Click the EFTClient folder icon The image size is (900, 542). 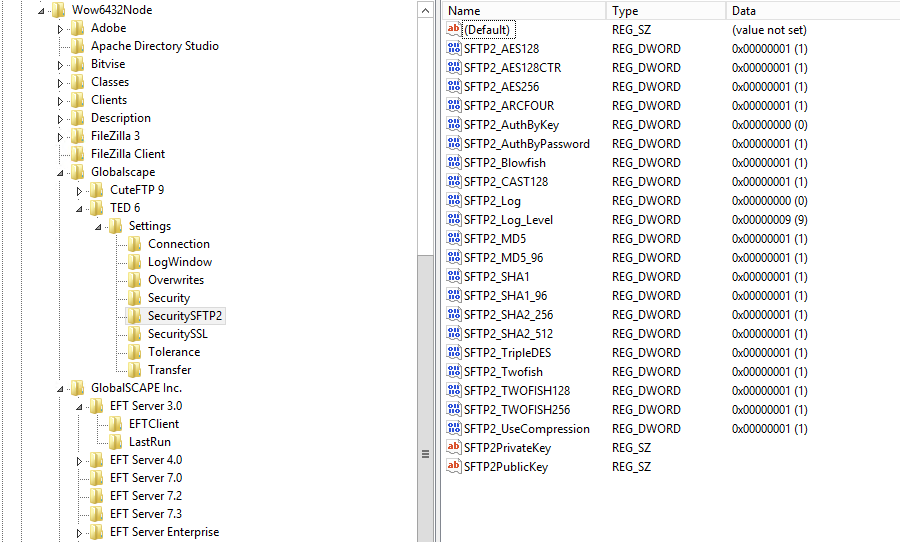[115, 424]
